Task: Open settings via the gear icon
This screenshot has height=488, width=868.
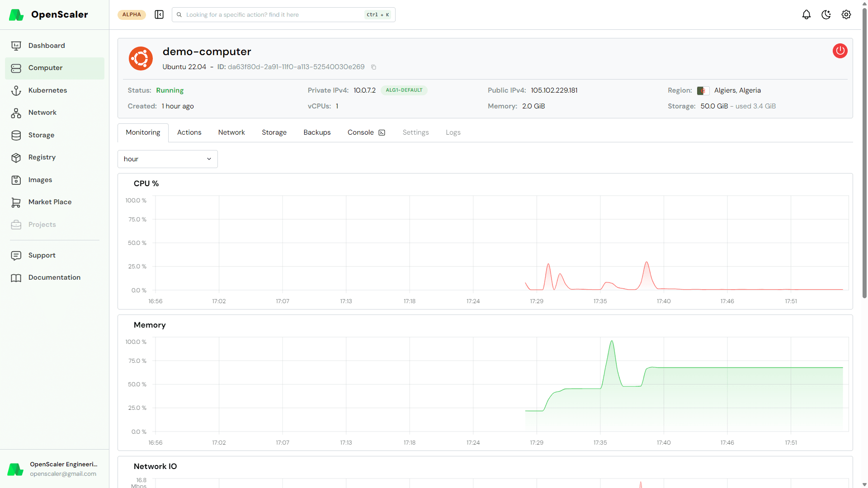Action: click(x=846, y=15)
